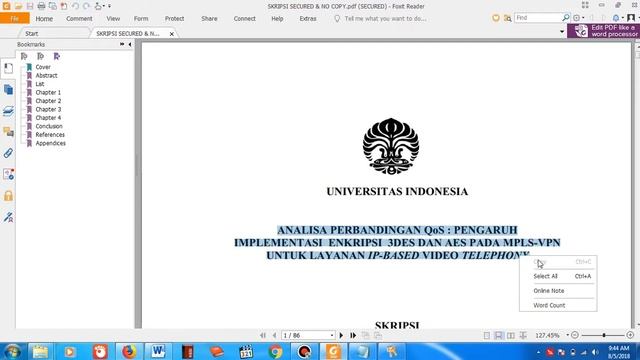Collapse the Bookmarks navigation panel
Image resolution: width=640 pixels, height=360 pixels.
130,44
